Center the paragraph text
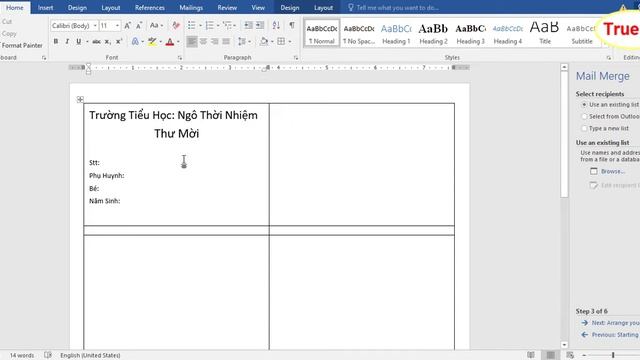Image resolution: width=640 pixels, height=360 pixels. pyautogui.click(x=203, y=41)
